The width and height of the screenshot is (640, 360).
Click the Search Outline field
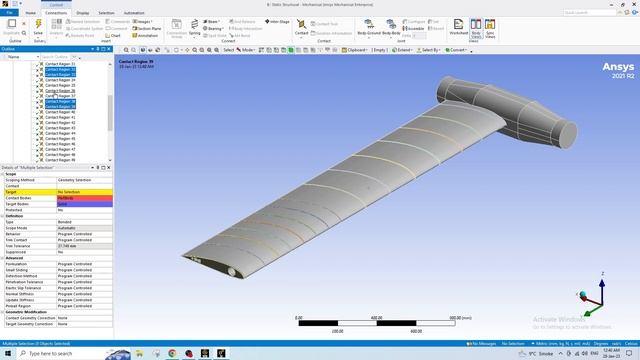click(56, 57)
